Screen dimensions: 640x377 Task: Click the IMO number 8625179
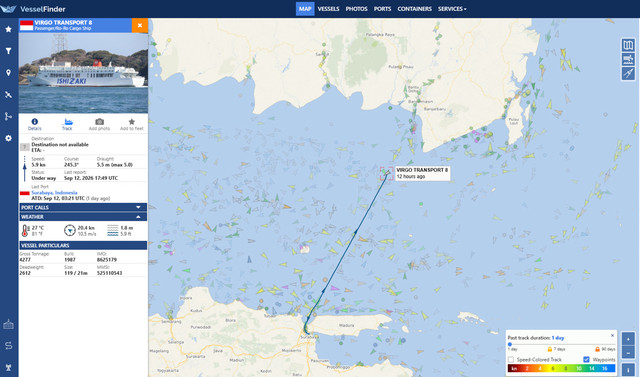107,259
